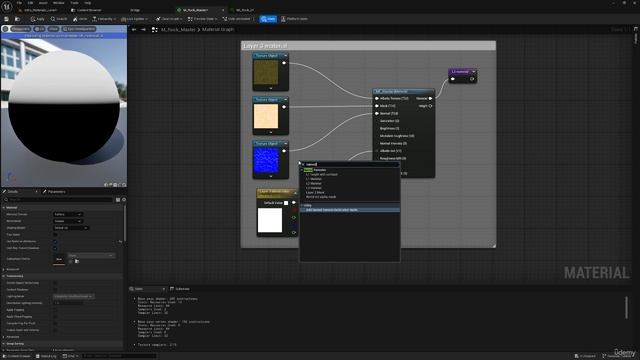Click the M_Rock_Master breadcrumb link
This screenshot has width=640, height=360.
pos(178,29)
